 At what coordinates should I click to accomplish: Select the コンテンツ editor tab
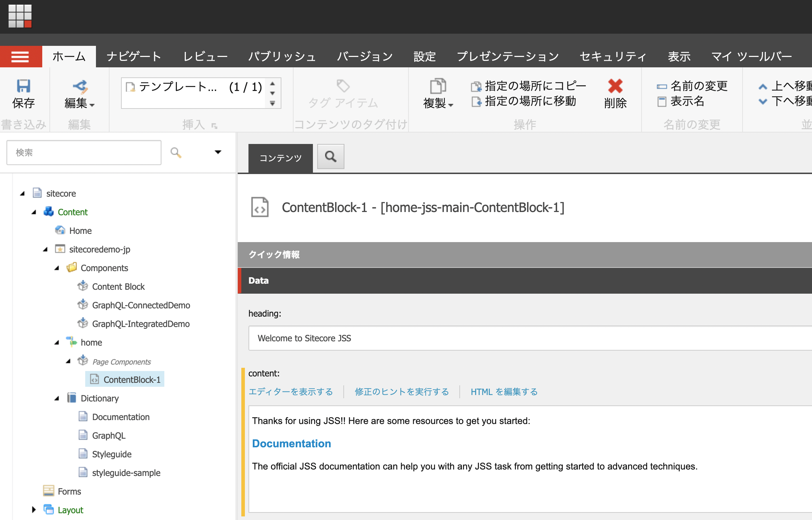coord(281,158)
